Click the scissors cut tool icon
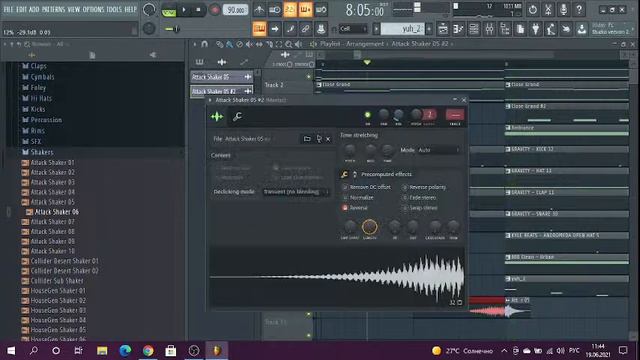Screen dimensions: 640x360 (548, 9)
